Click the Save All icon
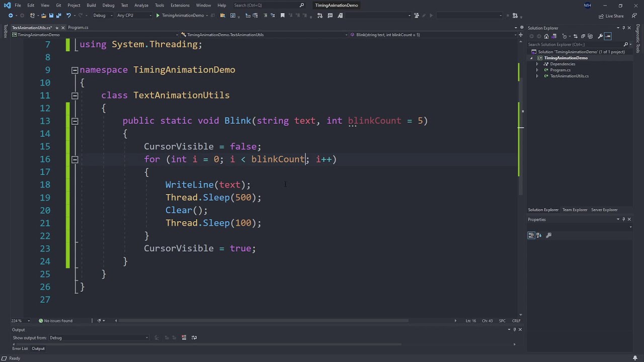 59,16
